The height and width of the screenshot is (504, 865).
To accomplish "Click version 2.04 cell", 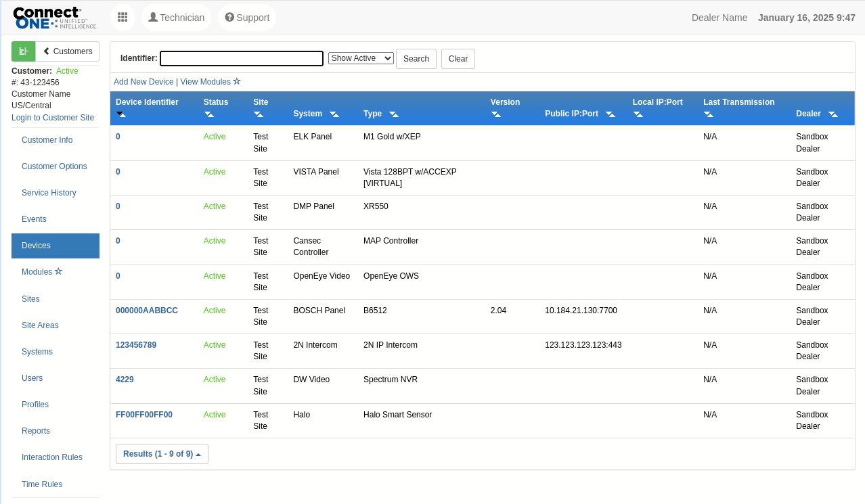I will tap(498, 311).
